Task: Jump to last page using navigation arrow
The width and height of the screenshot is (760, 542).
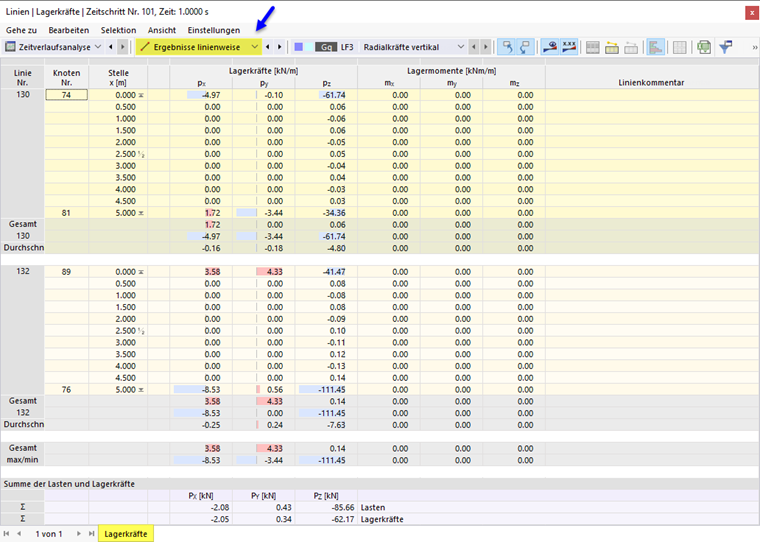Action: (92, 534)
